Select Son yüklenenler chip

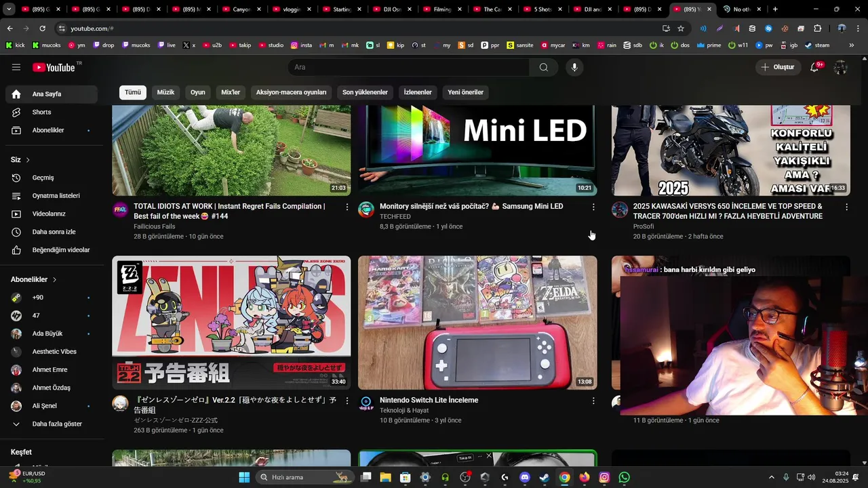[x=365, y=92]
